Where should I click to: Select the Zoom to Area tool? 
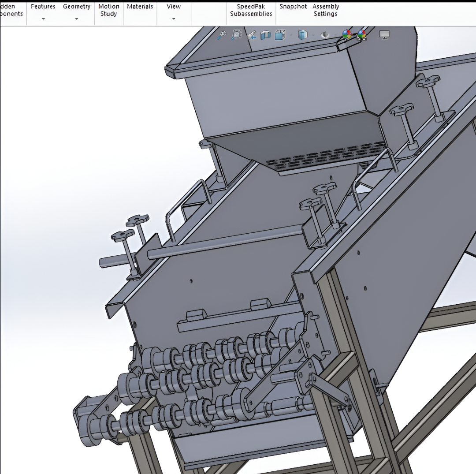click(237, 35)
